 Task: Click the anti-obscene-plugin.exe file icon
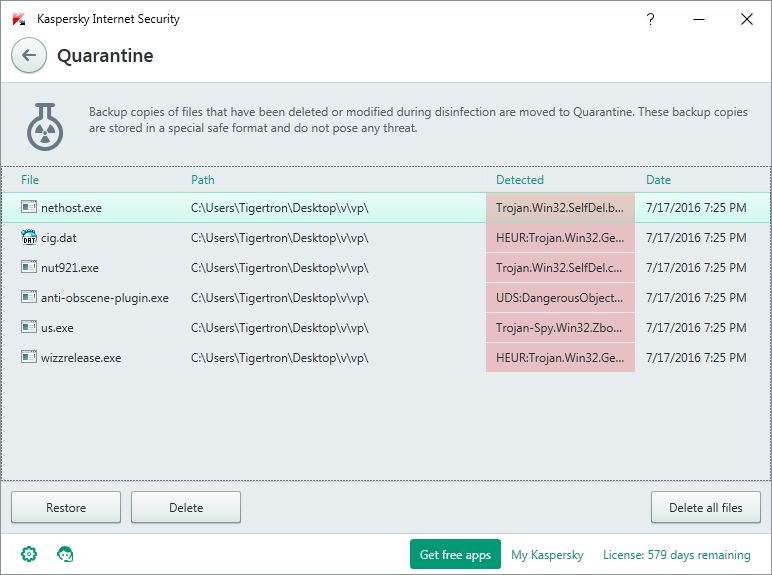tap(29, 297)
